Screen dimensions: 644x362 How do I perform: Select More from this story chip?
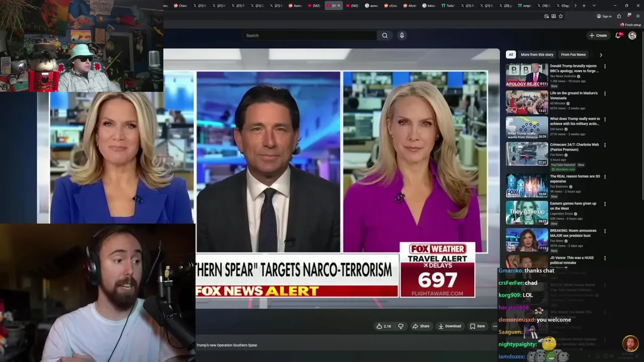537,55
